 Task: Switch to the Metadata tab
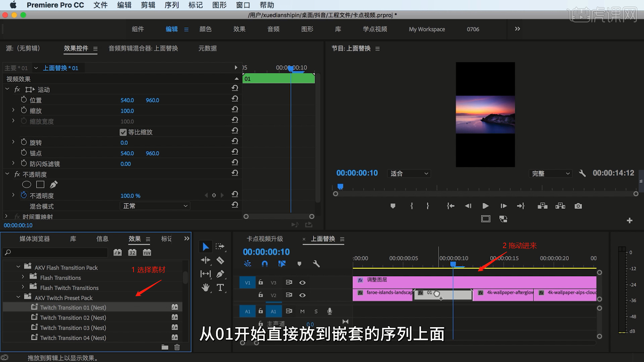click(x=207, y=48)
